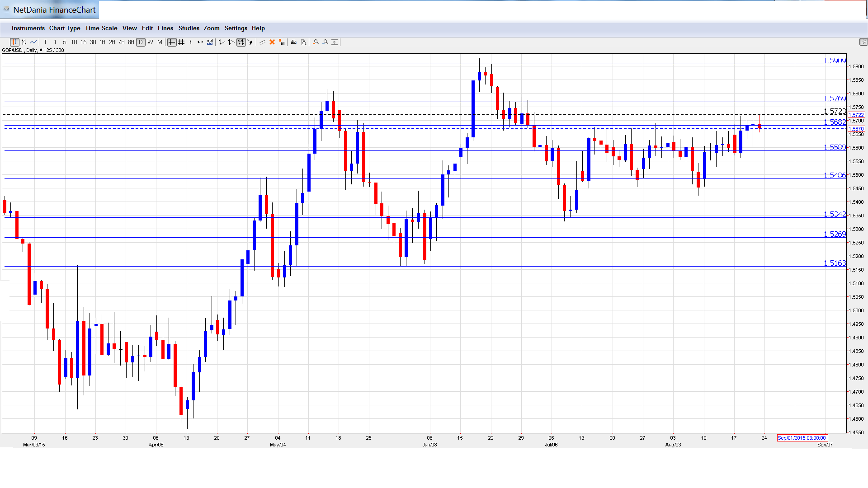Screen dimensions: 868x488
Task: Open the Instruments menu
Action: (28, 28)
